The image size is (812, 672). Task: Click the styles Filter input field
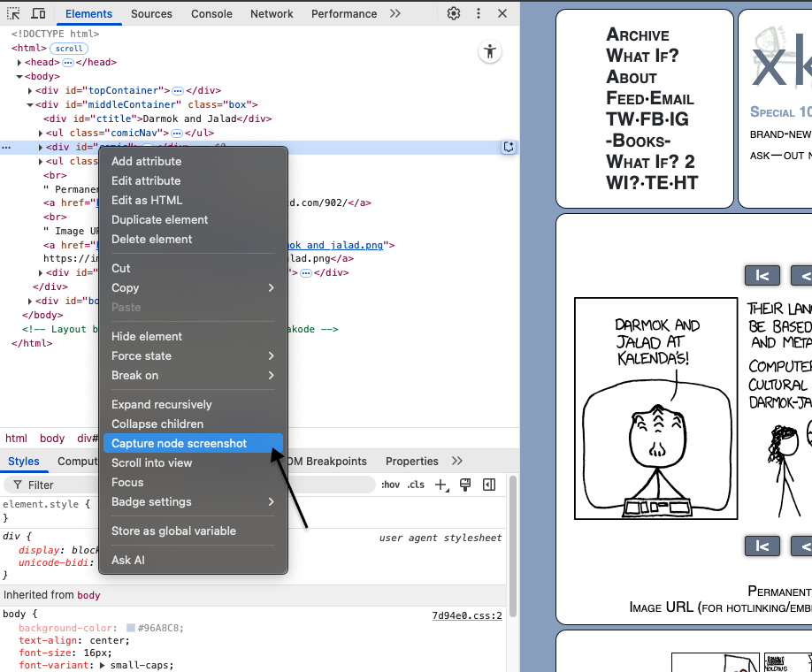[x=177, y=485]
